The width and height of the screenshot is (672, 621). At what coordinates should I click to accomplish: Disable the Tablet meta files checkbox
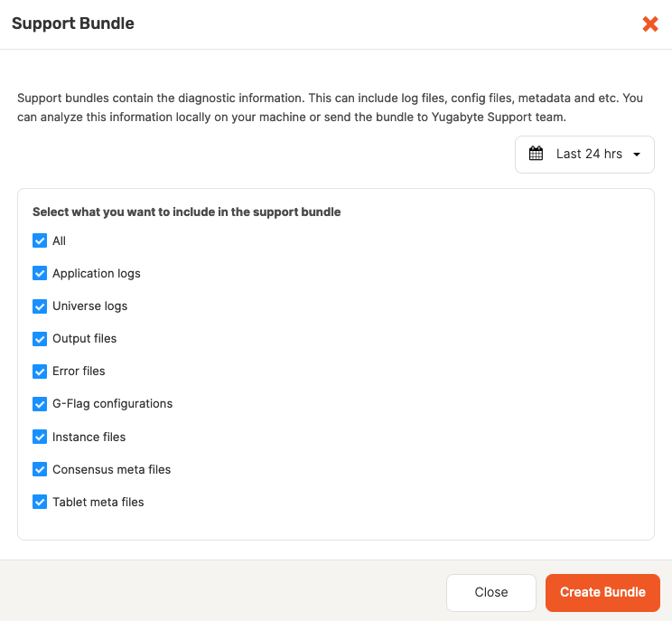40,502
